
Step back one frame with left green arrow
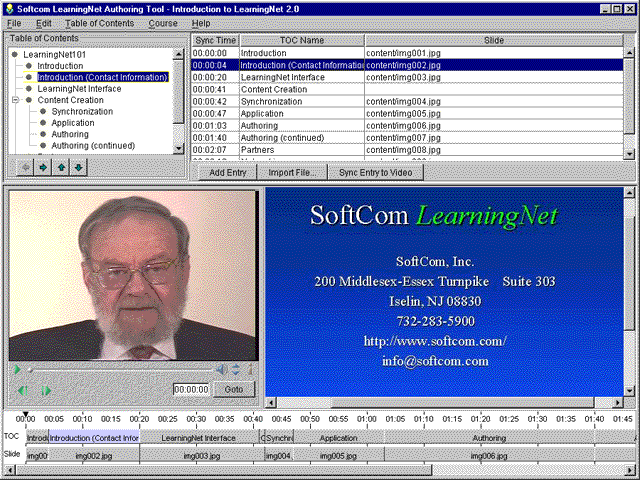23,391
